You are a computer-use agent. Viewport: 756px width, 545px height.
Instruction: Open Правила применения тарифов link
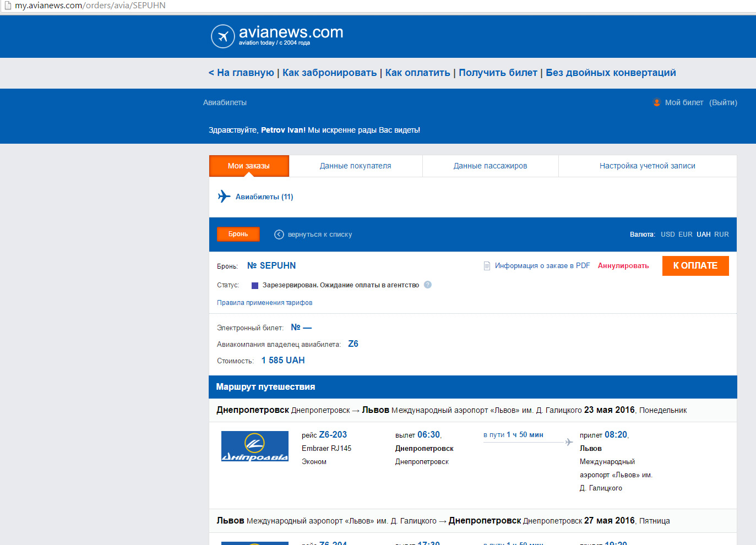(x=265, y=303)
